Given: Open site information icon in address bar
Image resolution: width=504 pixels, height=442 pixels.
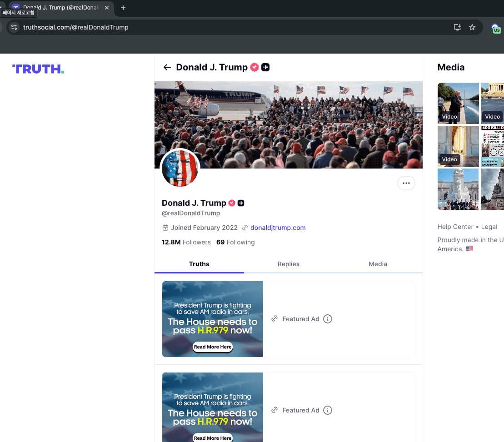Looking at the screenshot, I should pos(14,27).
